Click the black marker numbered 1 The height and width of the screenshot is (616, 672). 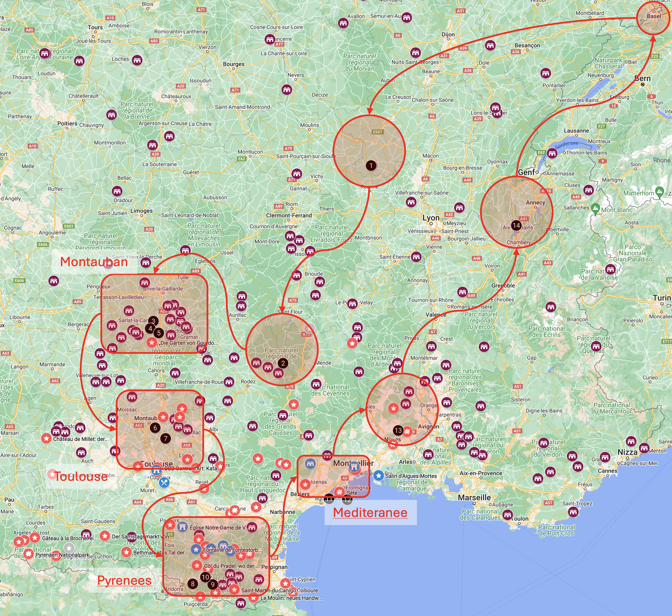371,166
